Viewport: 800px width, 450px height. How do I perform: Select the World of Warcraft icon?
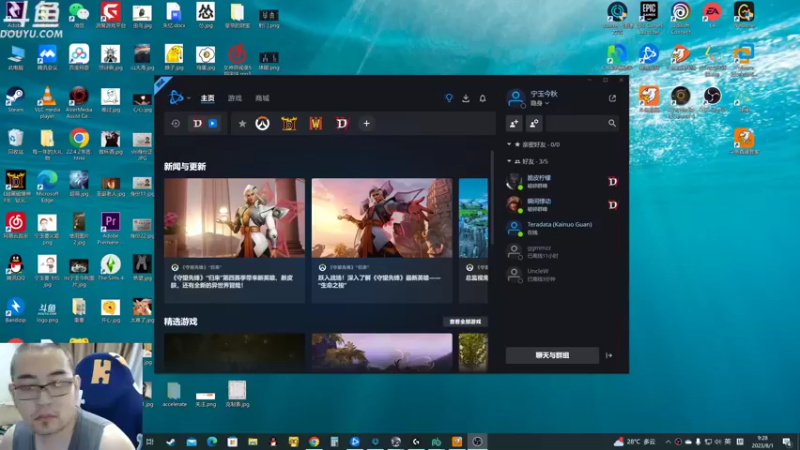click(x=316, y=123)
